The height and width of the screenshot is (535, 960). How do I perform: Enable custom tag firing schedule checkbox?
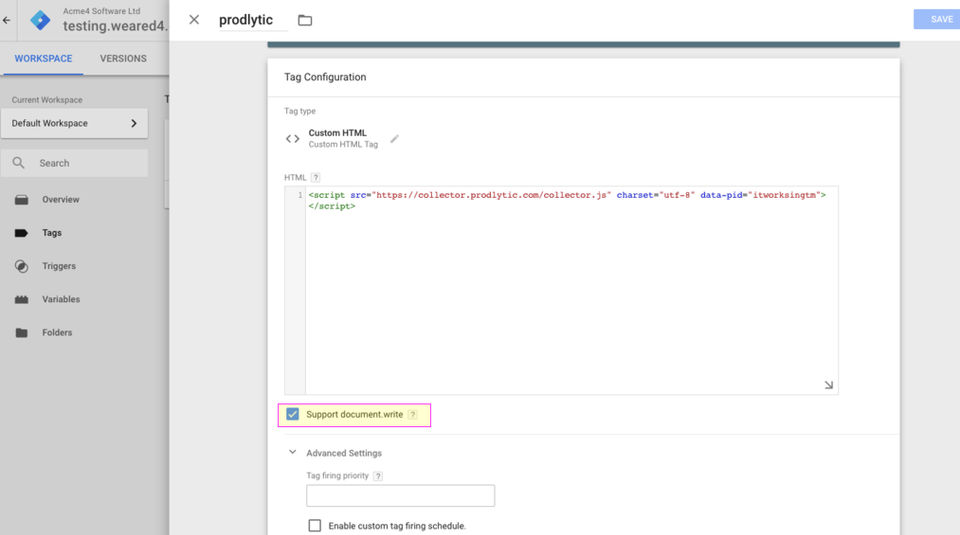point(314,525)
